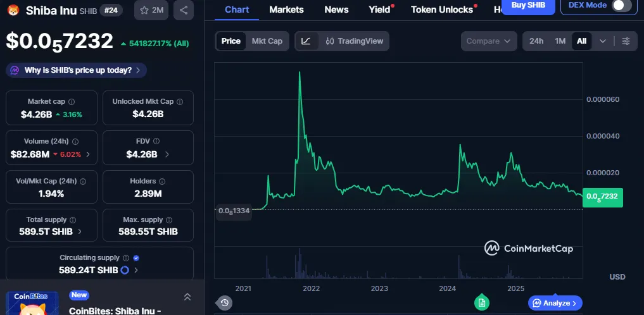Click the history clock icon below chart

point(225,303)
